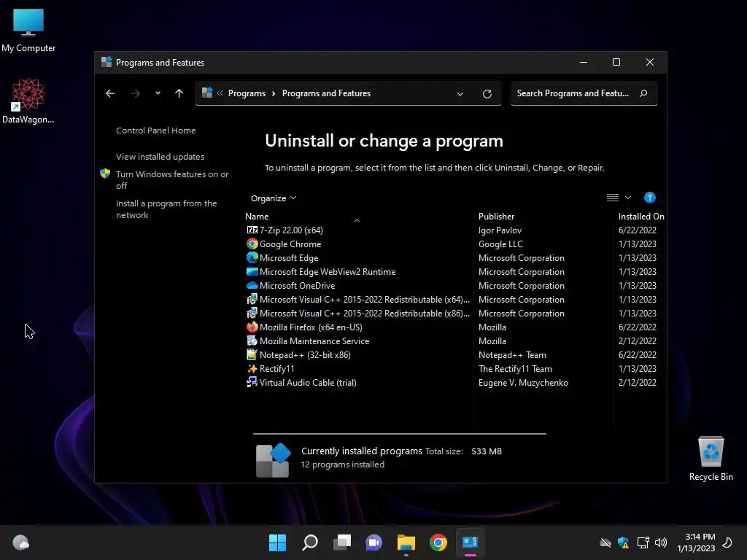
Task: Open the Recycle Bin desktop icon
Action: 711,459
